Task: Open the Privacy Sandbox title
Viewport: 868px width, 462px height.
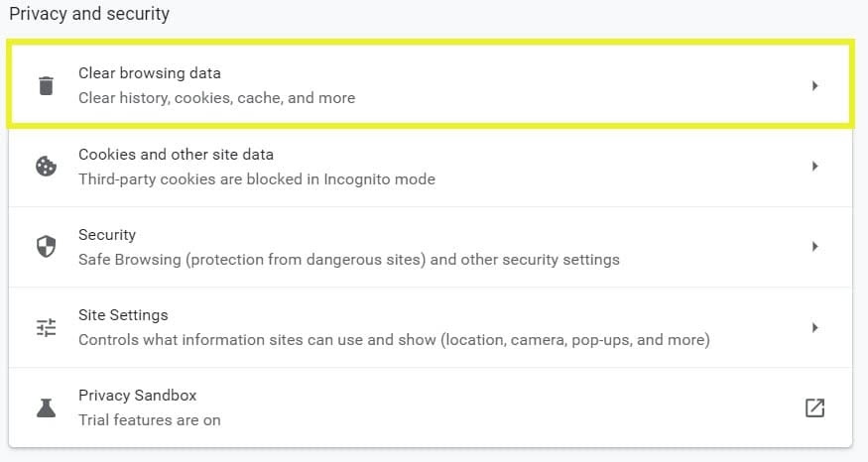Action: coord(137,396)
